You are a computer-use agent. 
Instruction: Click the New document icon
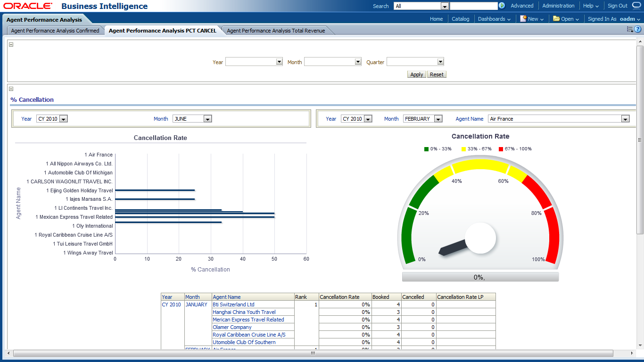coord(523,19)
